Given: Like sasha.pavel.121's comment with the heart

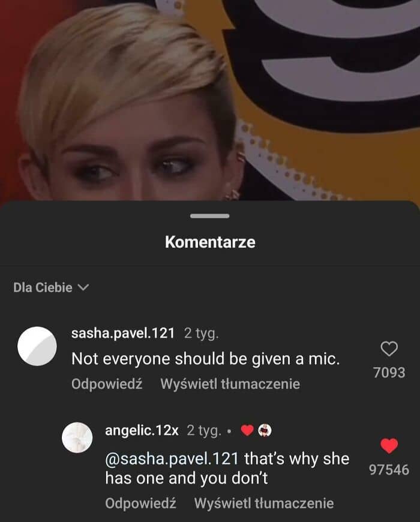Looking at the screenshot, I should (x=389, y=349).
